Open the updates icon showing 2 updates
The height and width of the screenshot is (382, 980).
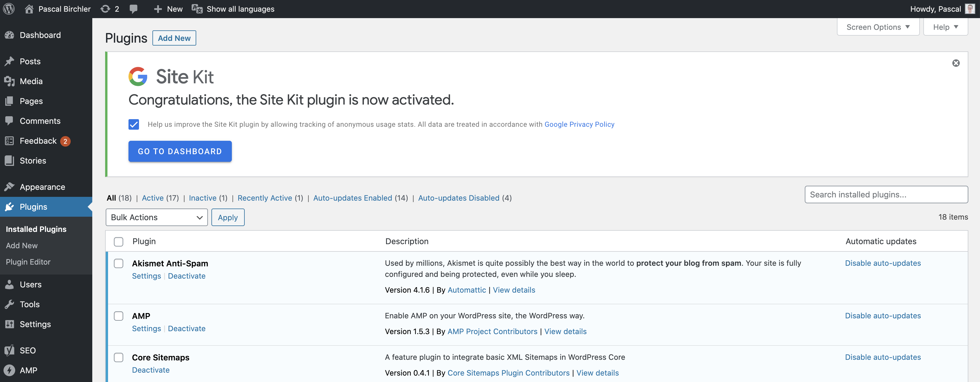(105, 8)
